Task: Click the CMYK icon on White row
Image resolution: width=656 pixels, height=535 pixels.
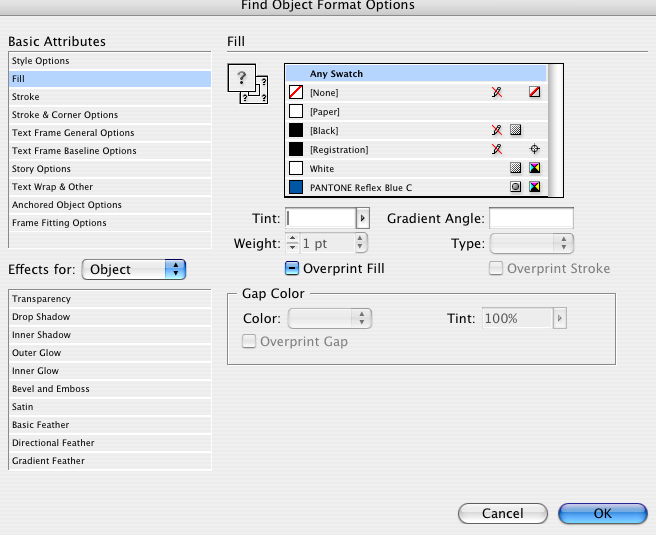Action: pyautogui.click(x=535, y=168)
